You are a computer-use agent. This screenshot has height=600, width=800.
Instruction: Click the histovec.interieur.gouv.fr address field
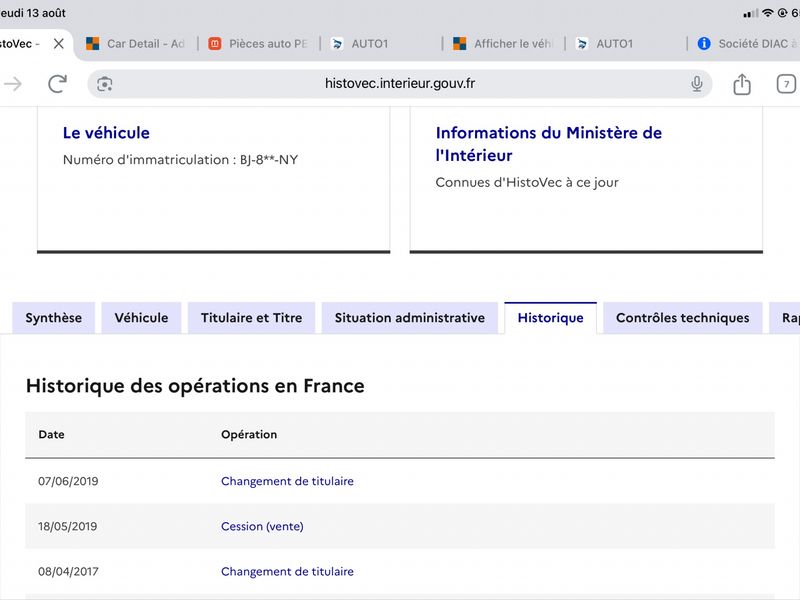(399, 84)
